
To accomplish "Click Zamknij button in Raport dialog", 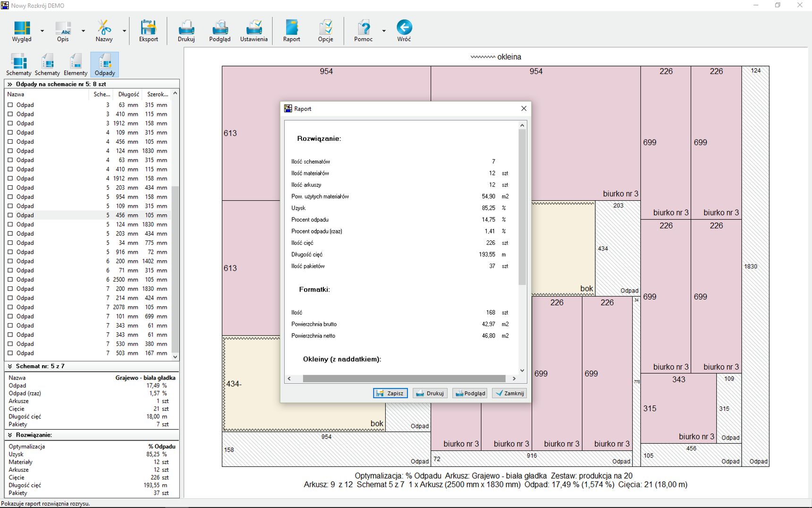I will pos(509,393).
